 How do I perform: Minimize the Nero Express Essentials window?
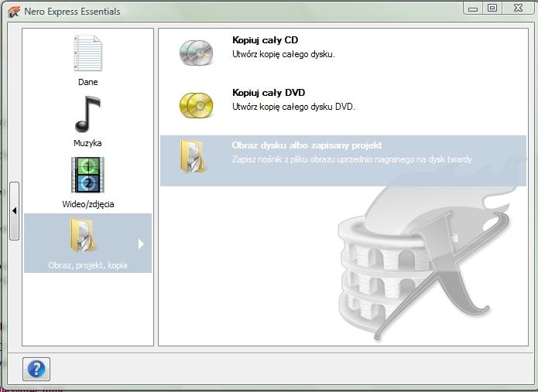tap(473, 9)
